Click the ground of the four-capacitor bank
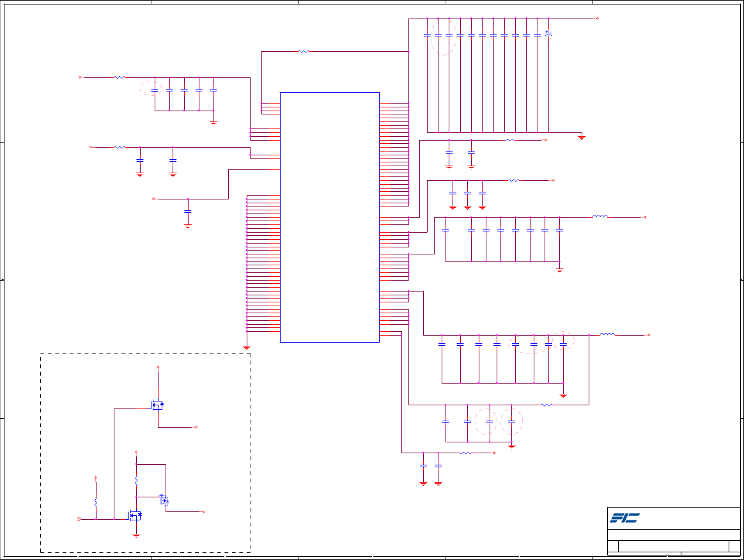Image resolution: width=744 pixels, height=560 pixels. click(512, 447)
